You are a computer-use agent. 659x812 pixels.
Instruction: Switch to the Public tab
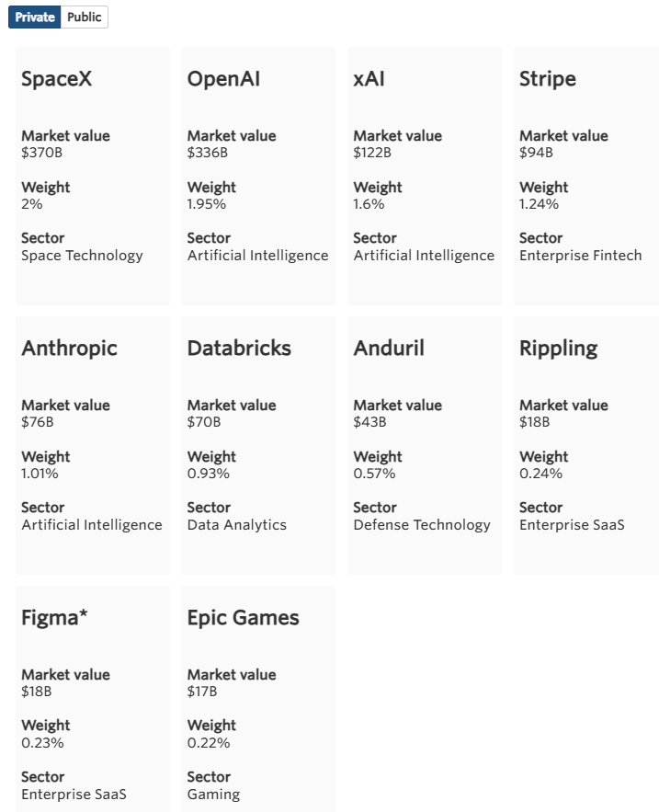click(x=85, y=17)
